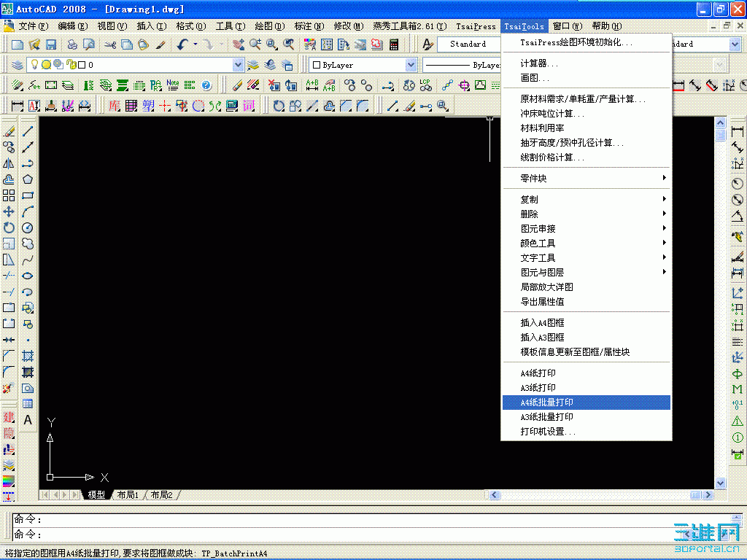Open the undo history dropdown arrow
The image size is (747, 560).
(196, 44)
